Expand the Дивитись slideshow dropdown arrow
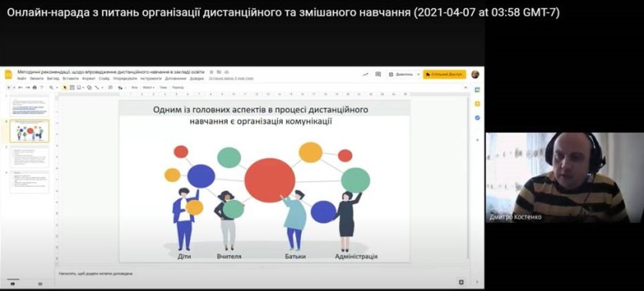644x291 pixels. click(x=418, y=75)
